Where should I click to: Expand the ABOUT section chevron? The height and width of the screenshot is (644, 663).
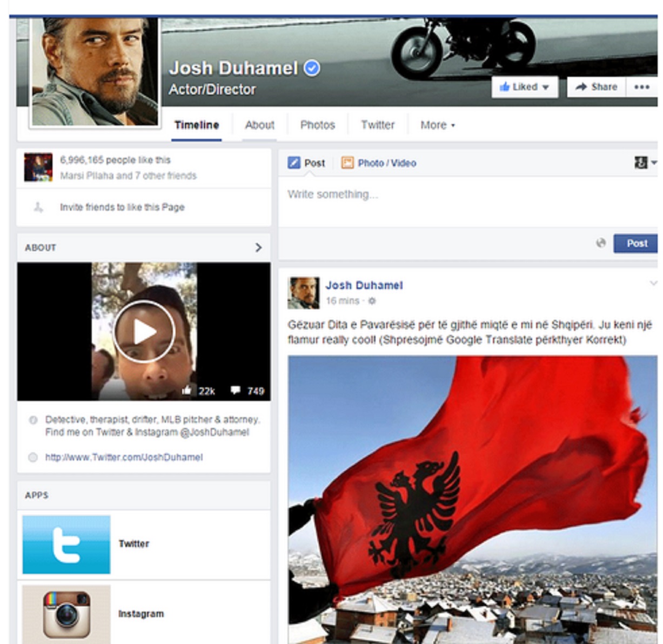click(258, 247)
